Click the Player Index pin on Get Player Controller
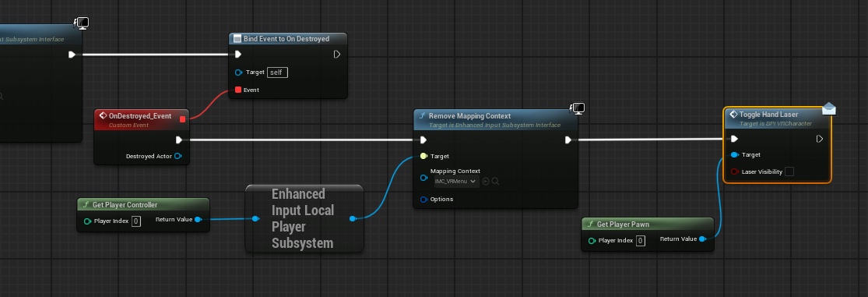The height and width of the screenshot is (297, 868). pos(87,221)
